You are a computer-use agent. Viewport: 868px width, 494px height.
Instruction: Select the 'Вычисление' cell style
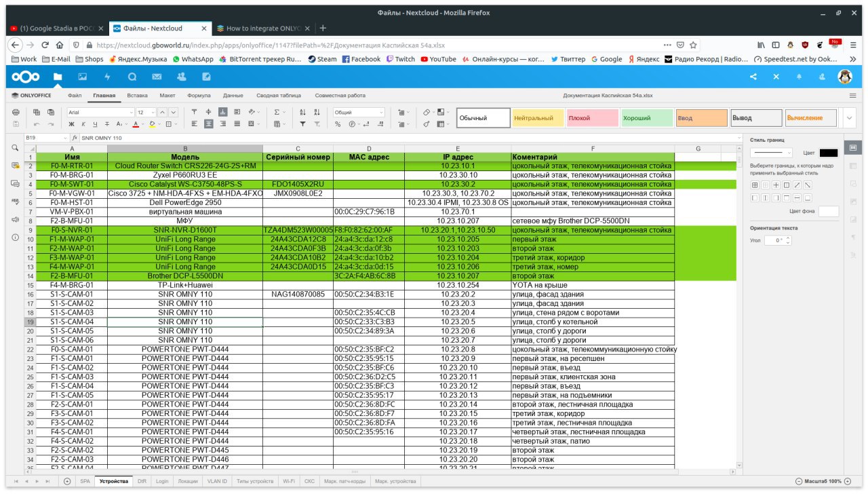pos(811,118)
